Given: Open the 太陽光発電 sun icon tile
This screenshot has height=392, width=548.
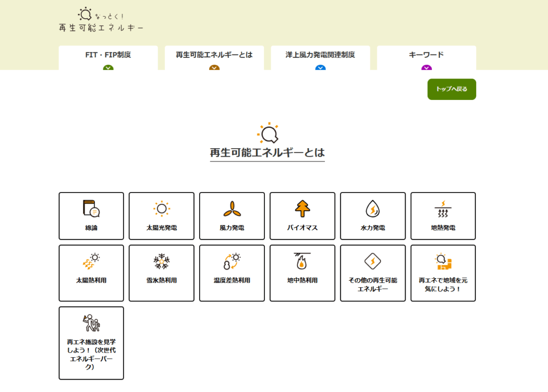Looking at the screenshot, I should click(x=161, y=208).
